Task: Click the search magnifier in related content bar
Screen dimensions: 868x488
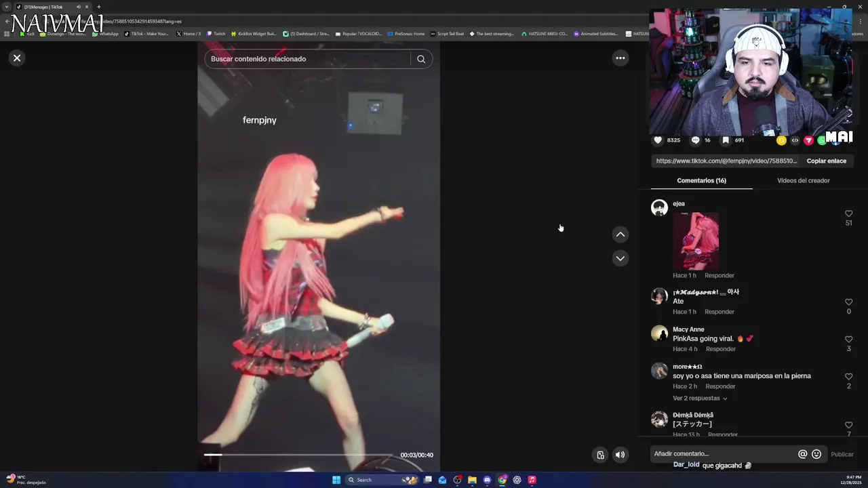Action: pos(421,59)
